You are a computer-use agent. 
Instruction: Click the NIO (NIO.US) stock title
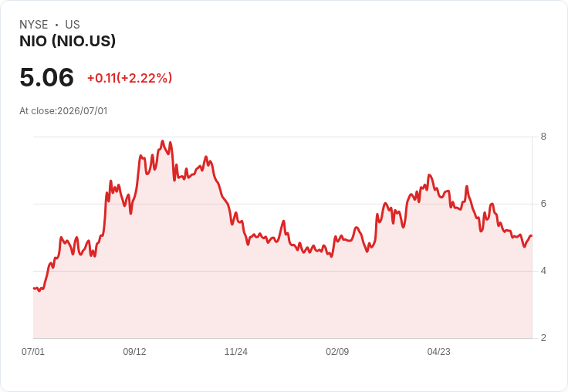[67, 41]
